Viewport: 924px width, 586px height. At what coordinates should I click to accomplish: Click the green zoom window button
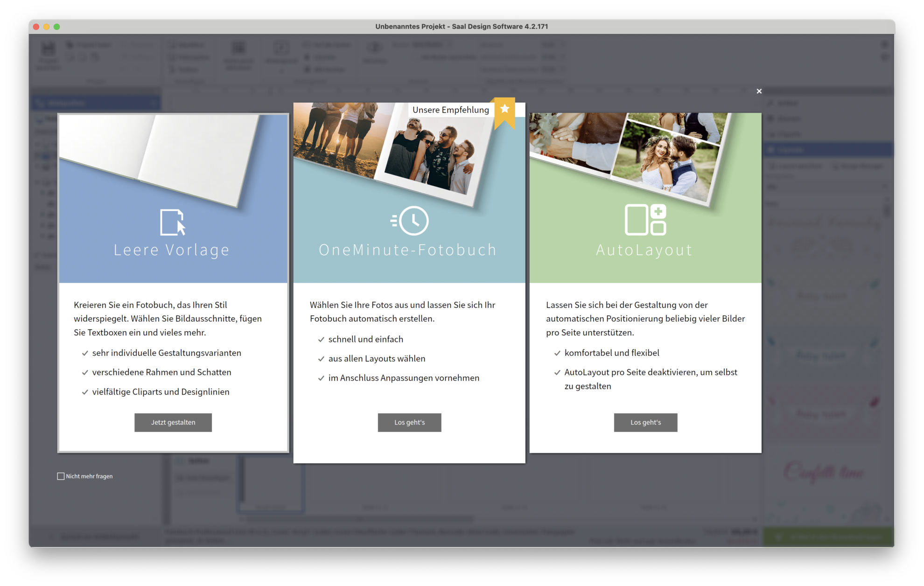(x=56, y=27)
